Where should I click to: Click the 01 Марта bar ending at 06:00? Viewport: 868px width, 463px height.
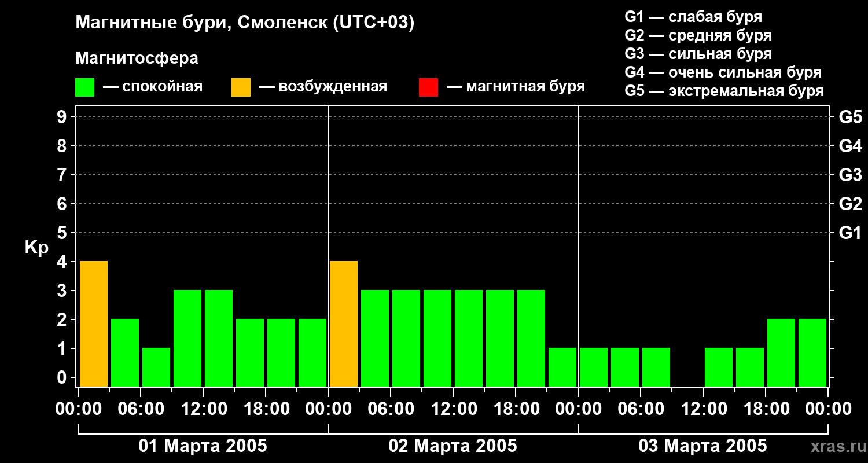click(125, 353)
